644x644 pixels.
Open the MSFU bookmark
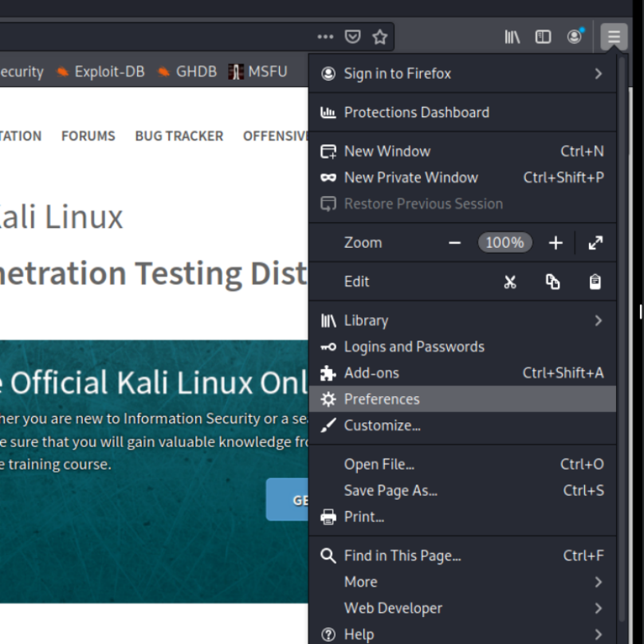(258, 72)
